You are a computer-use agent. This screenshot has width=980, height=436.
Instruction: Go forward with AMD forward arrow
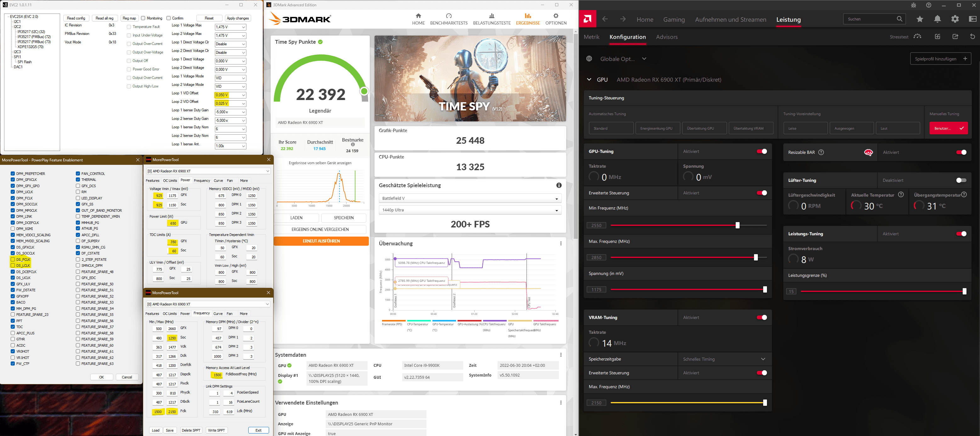pos(623,19)
